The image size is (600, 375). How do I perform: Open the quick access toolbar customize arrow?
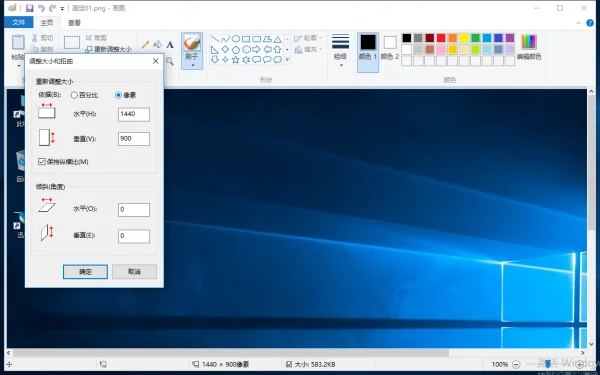[x=62, y=8]
